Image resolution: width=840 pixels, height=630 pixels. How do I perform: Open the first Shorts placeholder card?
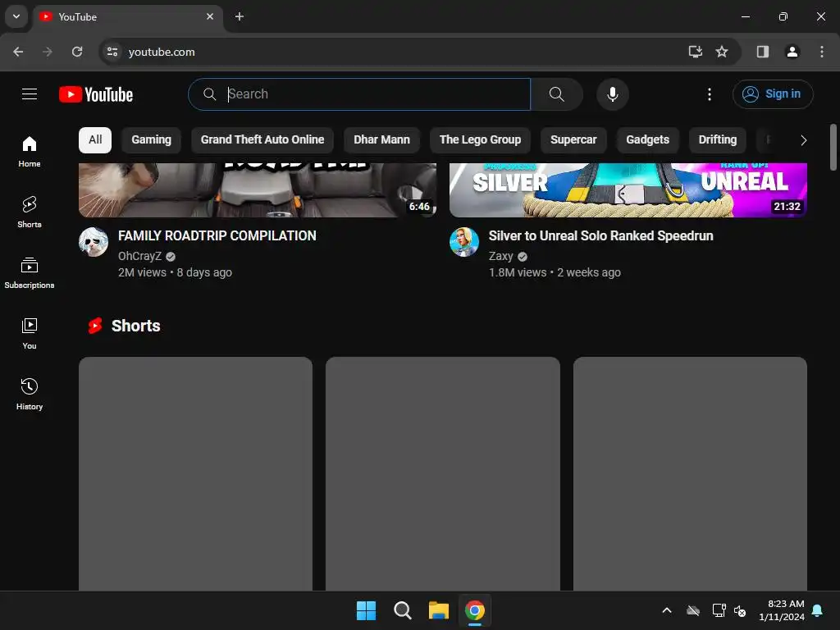[195, 473]
